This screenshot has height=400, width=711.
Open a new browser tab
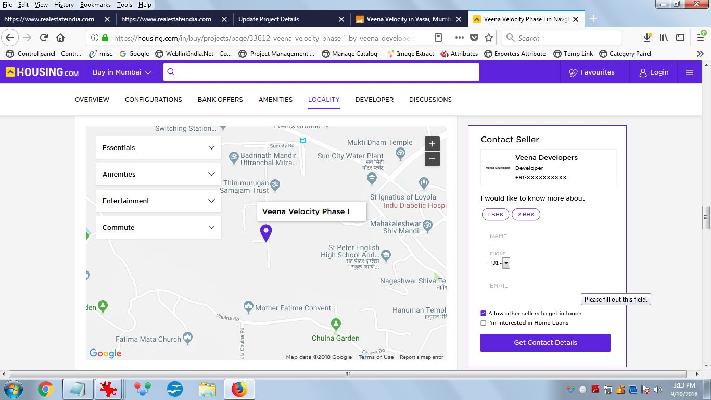pyautogui.click(x=593, y=19)
